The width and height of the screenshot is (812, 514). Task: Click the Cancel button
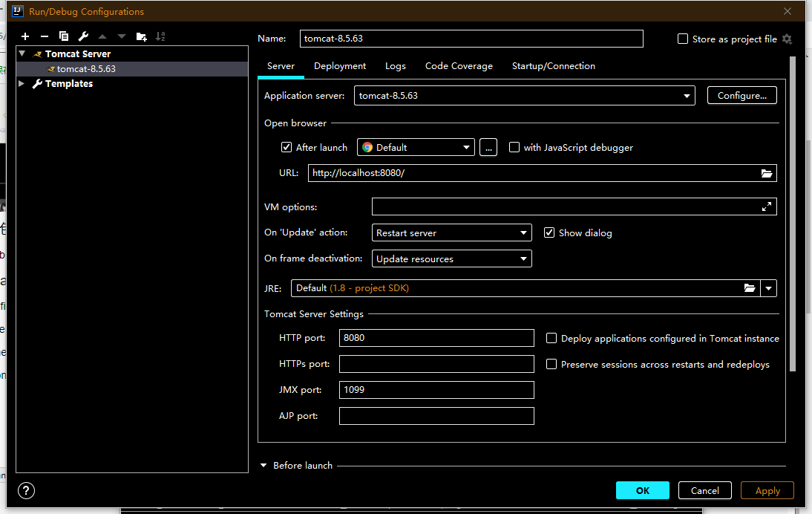pyautogui.click(x=705, y=490)
